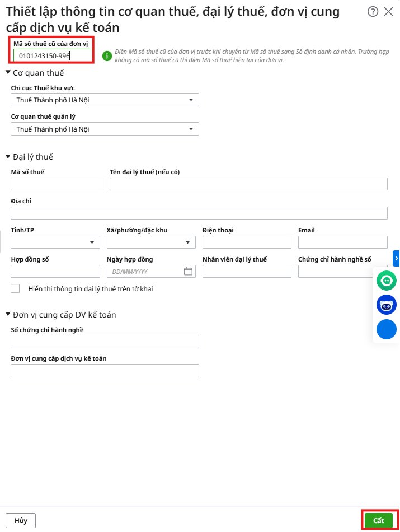Viewport: 400px width, 532px height.
Task: Open the Chi cục Thuế khu vực dropdown
Action: tap(191, 100)
